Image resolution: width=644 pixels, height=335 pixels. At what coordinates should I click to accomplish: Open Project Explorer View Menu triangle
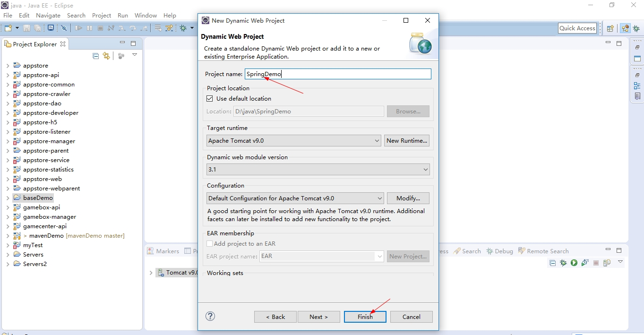(135, 55)
